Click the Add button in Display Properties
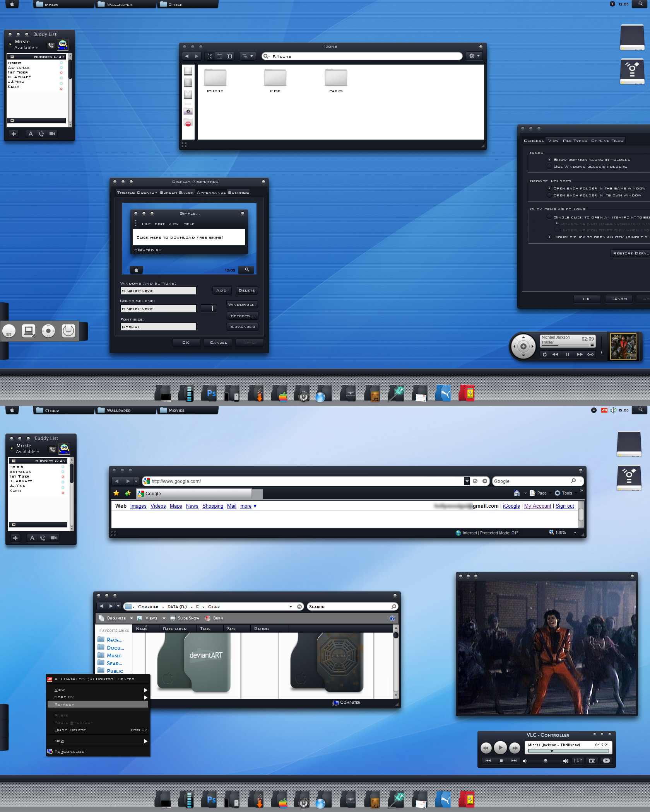Image resolution: width=650 pixels, height=812 pixels. 222,290
